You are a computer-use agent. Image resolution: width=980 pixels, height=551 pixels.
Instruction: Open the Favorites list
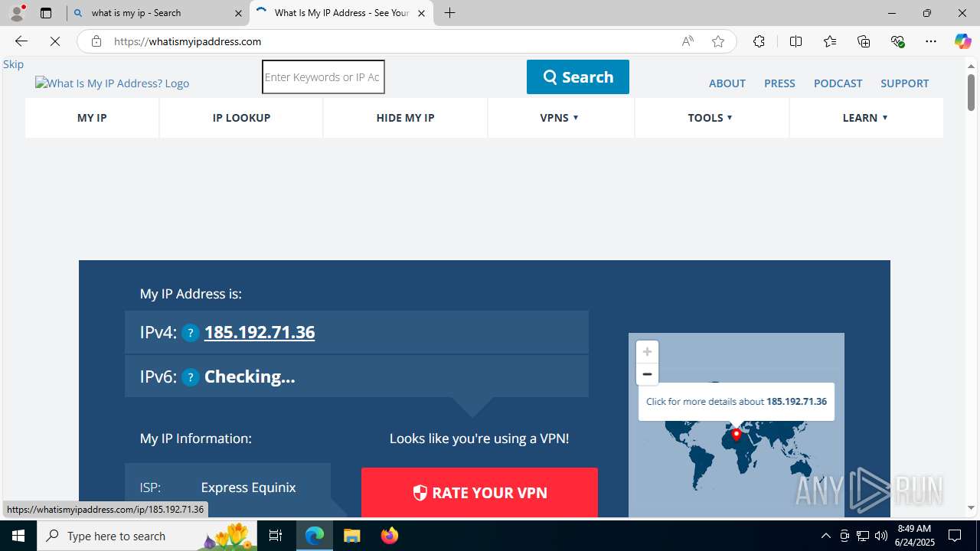pos(830,41)
